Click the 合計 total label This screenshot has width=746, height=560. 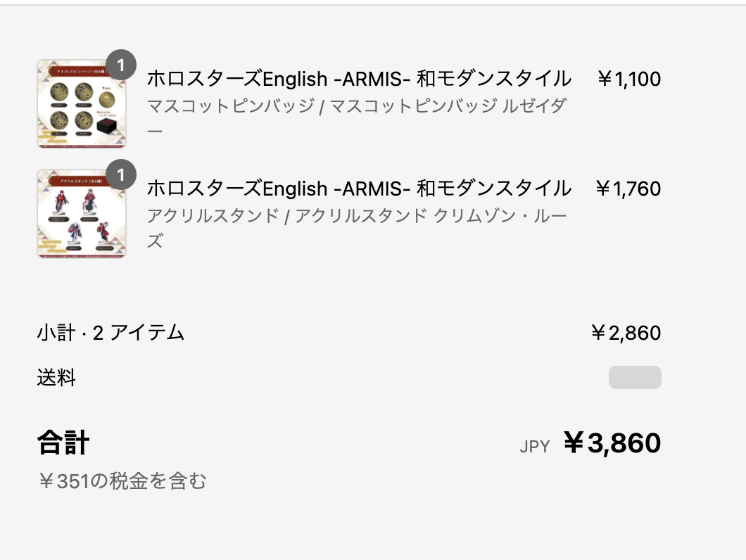pos(63,443)
